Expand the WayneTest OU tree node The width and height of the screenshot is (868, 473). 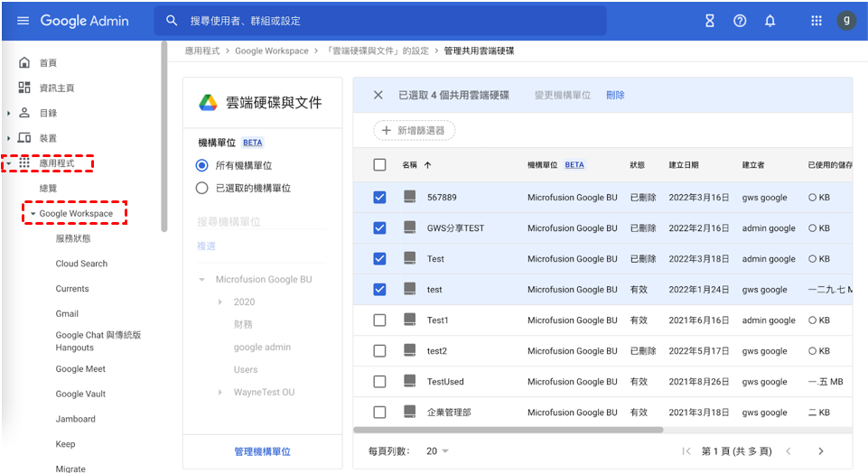219,393
